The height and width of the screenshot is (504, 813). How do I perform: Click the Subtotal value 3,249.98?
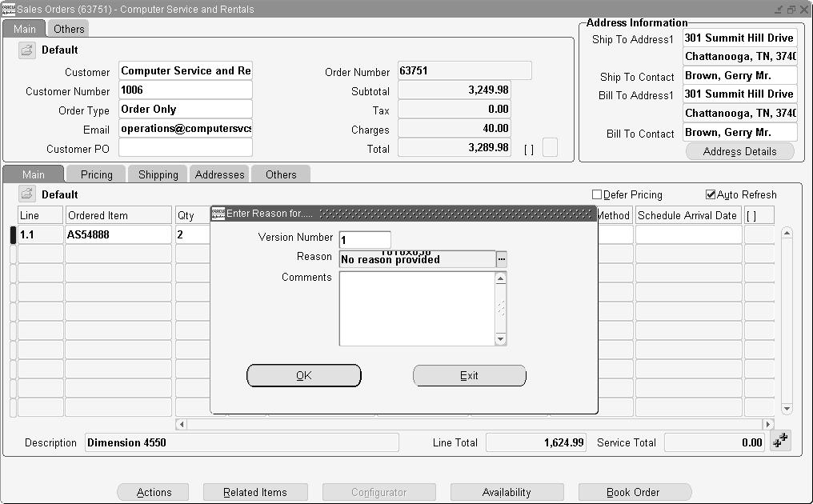455,90
